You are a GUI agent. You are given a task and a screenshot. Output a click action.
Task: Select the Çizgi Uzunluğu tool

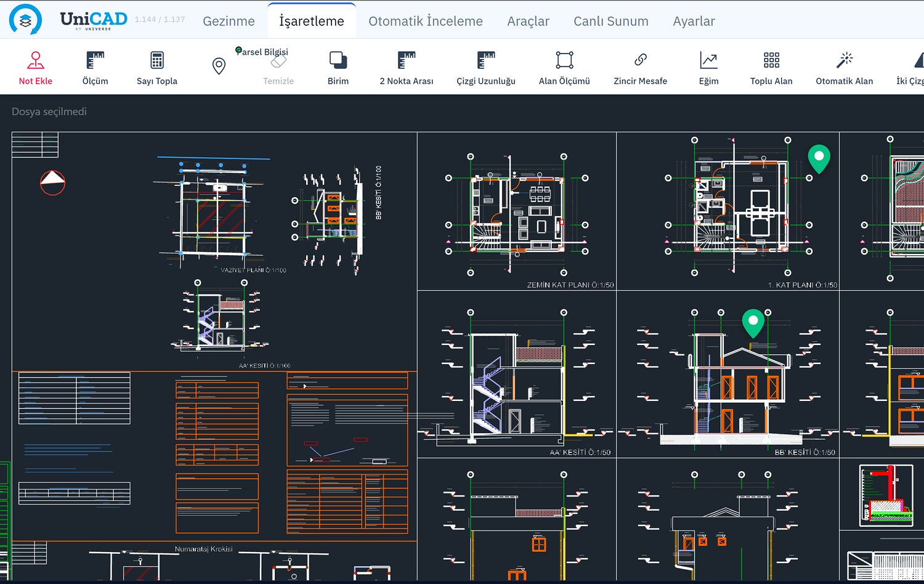click(486, 68)
